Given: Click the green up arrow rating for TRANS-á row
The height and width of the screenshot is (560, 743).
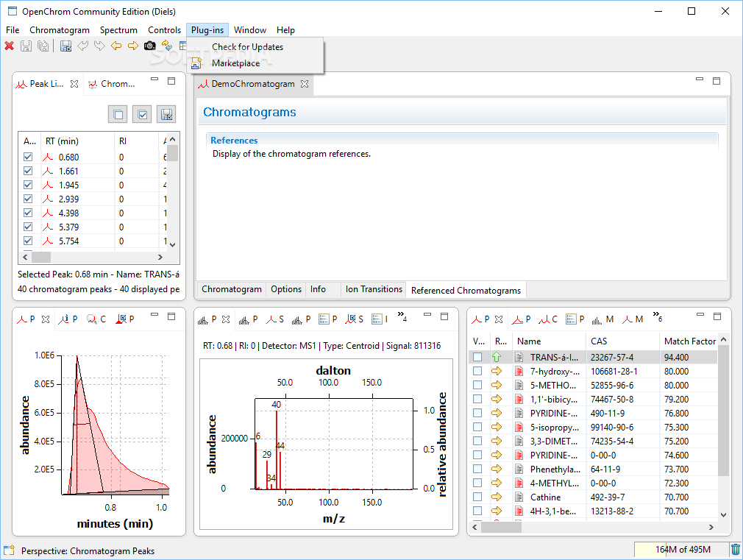Looking at the screenshot, I should coord(497,357).
